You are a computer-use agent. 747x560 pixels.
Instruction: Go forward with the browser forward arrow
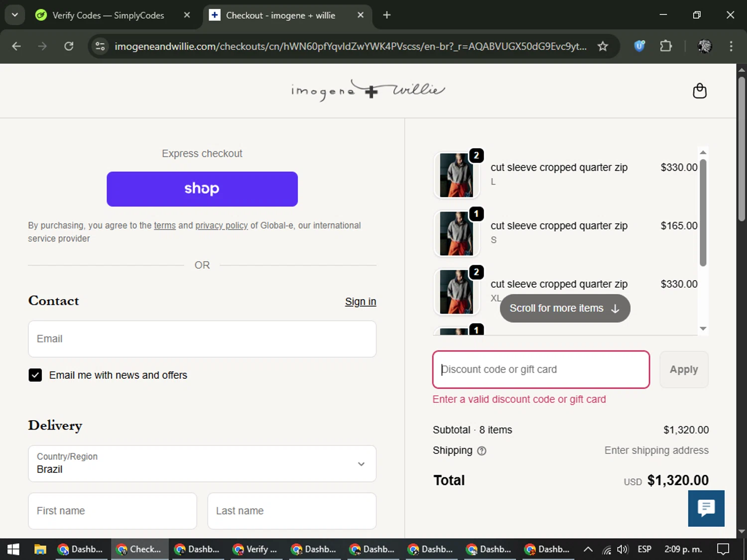tap(42, 46)
